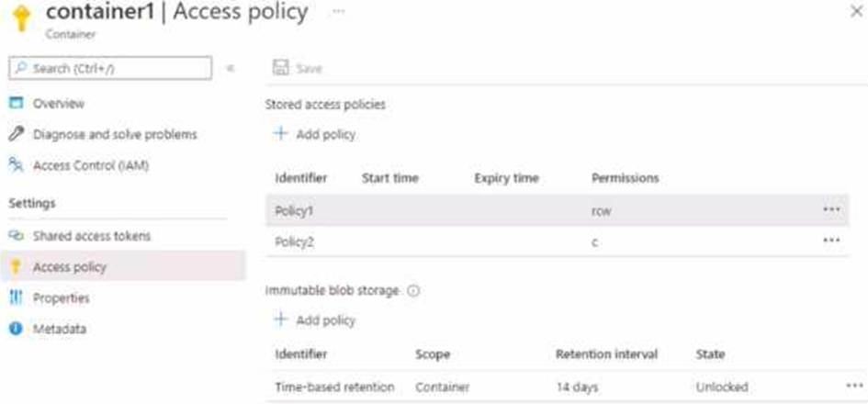The height and width of the screenshot is (404, 868).
Task: Click the Diagnose and solve problems wrench icon
Action: tap(17, 134)
